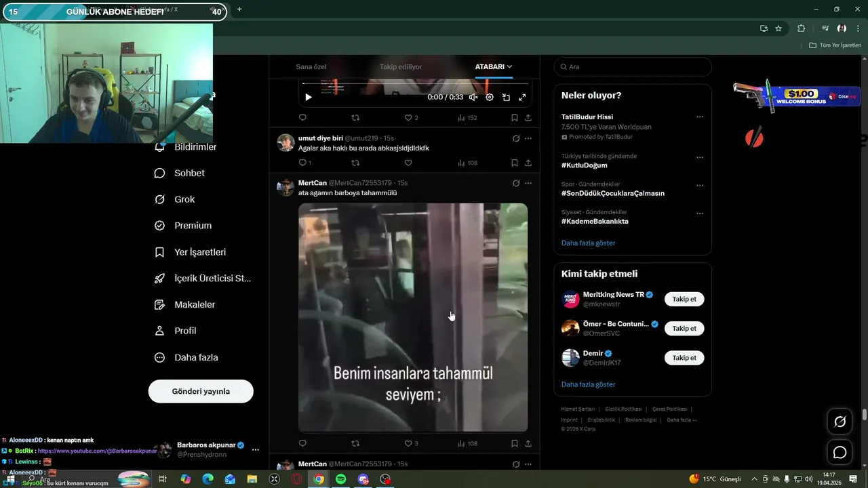
Task: Expand Daha fazla menu in sidebar
Action: [186, 357]
